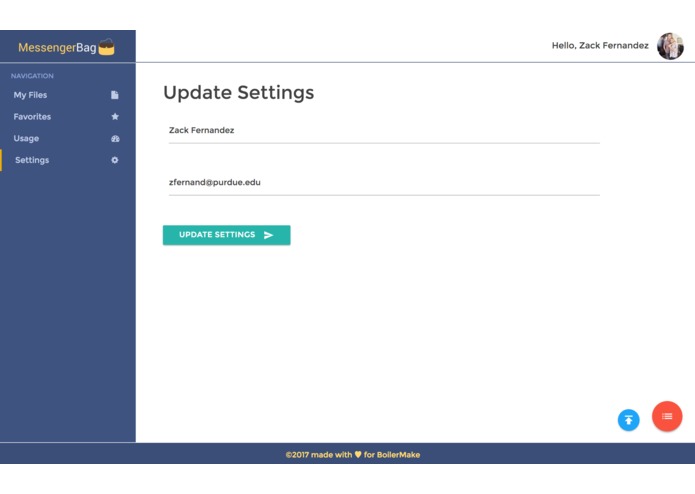The height and width of the screenshot is (494, 695).
Task: Click the Hello, Zack Fernandez greeting
Action: click(600, 45)
